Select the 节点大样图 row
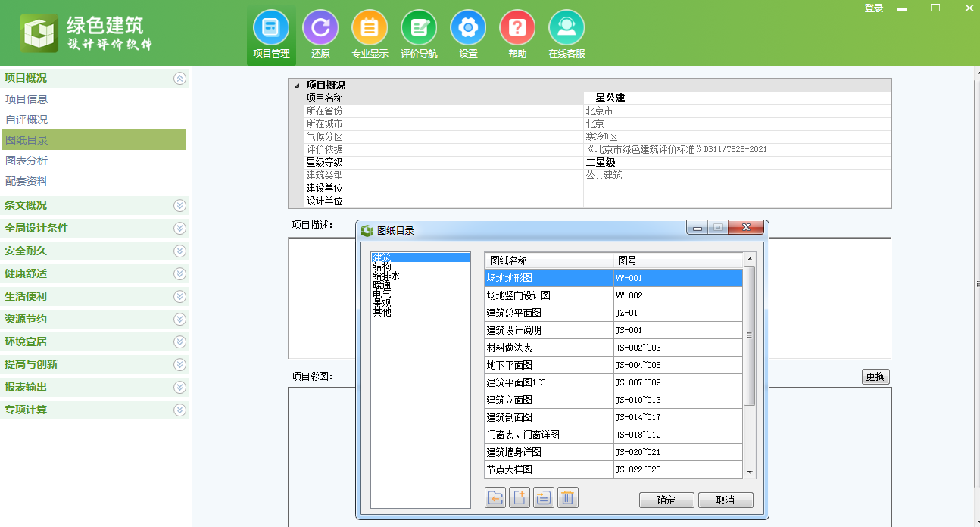This screenshot has width=980, height=527. tap(613, 469)
